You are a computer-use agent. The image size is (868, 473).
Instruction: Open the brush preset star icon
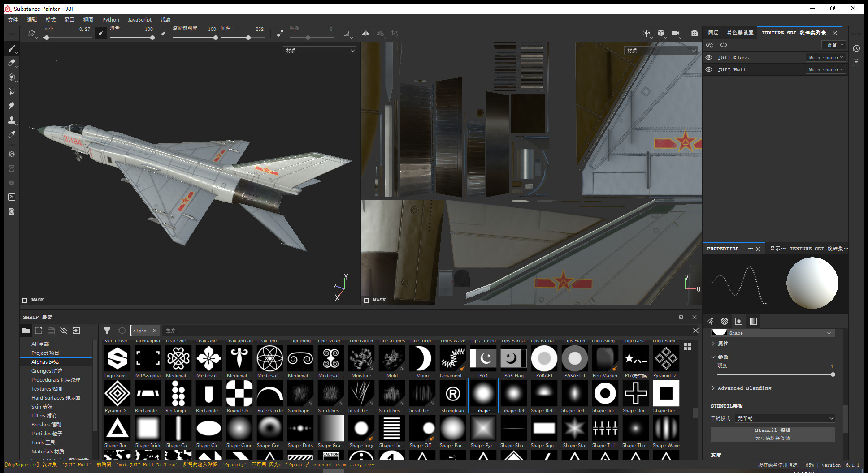31,33
